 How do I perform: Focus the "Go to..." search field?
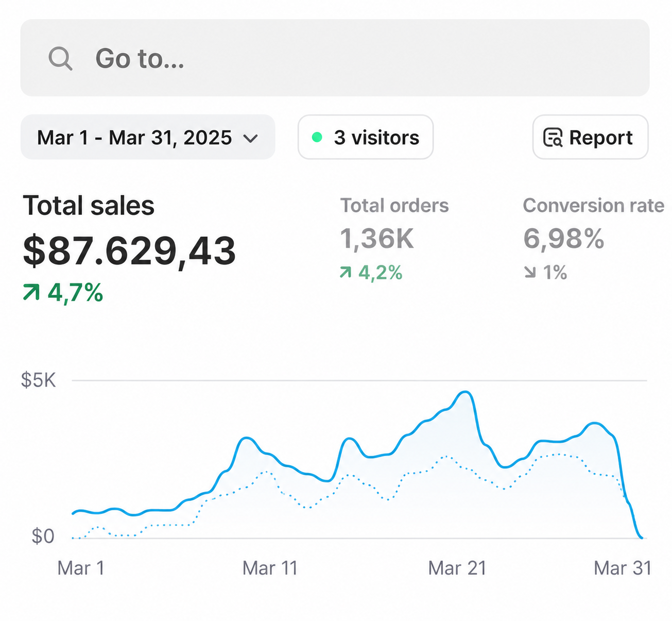click(x=335, y=58)
